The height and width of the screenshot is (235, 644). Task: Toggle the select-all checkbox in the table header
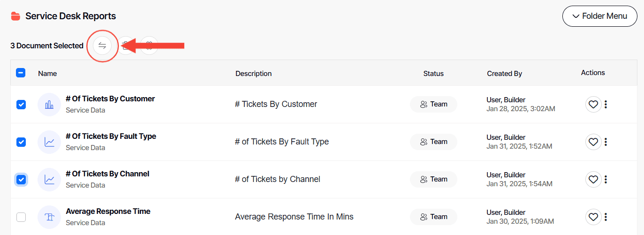tap(21, 73)
